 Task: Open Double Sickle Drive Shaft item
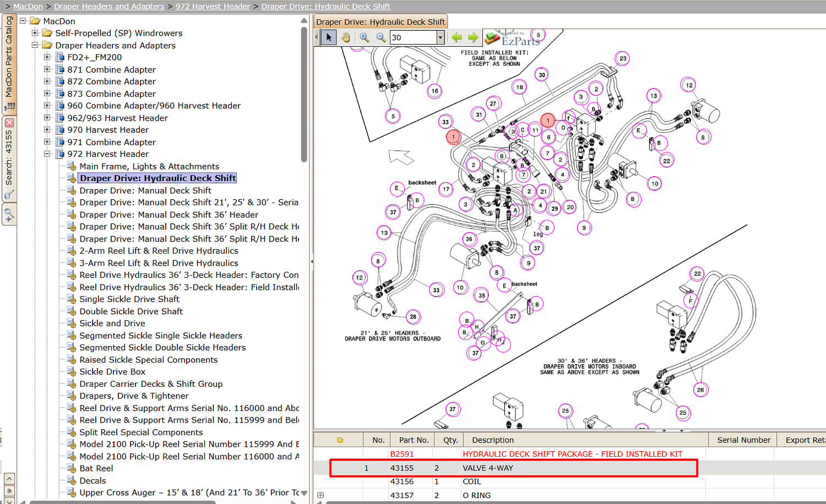(x=131, y=311)
